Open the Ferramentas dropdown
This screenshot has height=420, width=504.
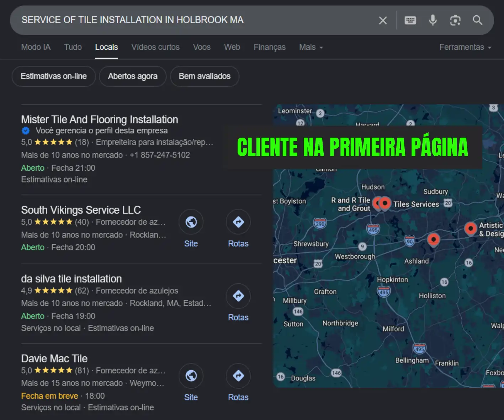pos(465,47)
